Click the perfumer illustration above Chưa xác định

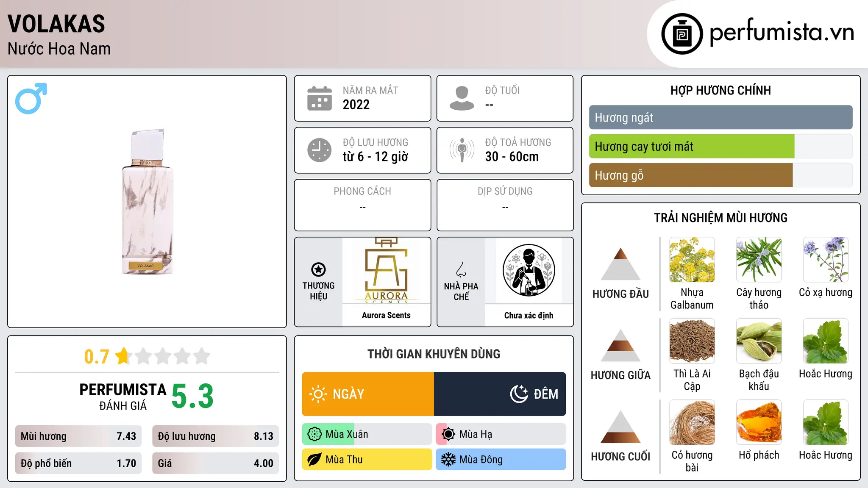pyautogui.click(x=529, y=271)
